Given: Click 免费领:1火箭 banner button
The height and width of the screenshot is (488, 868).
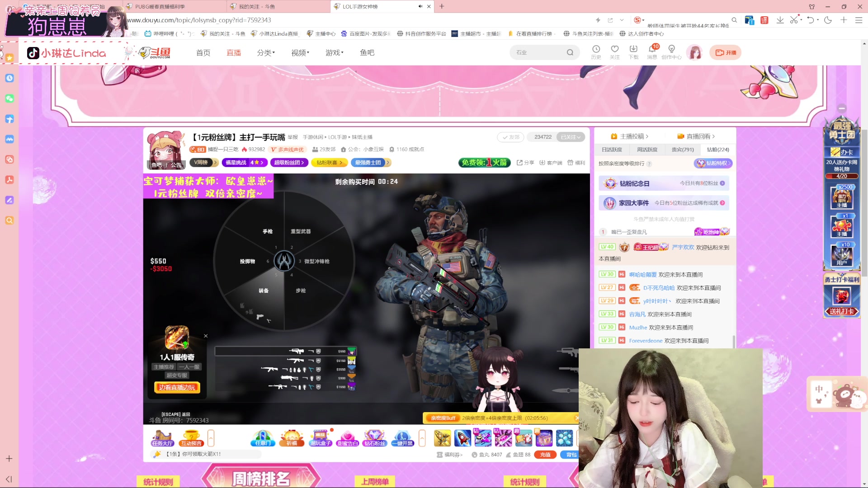Looking at the screenshot, I should tap(484, 162).
